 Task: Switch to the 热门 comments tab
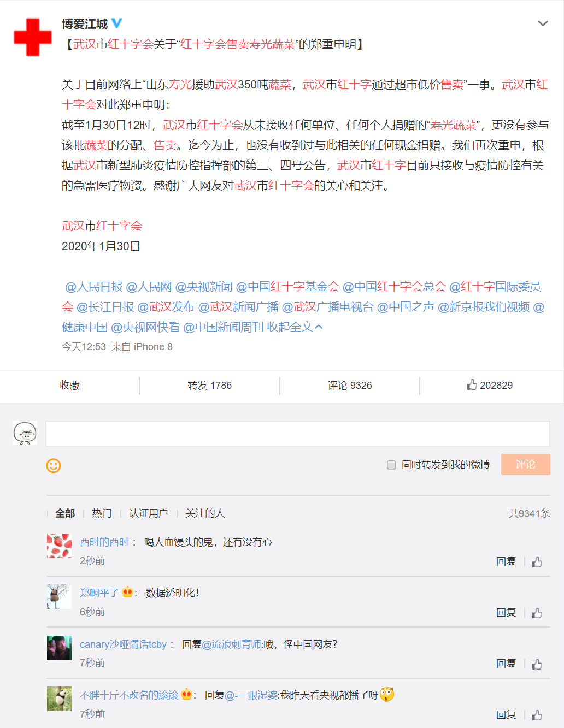click(102, 513)
